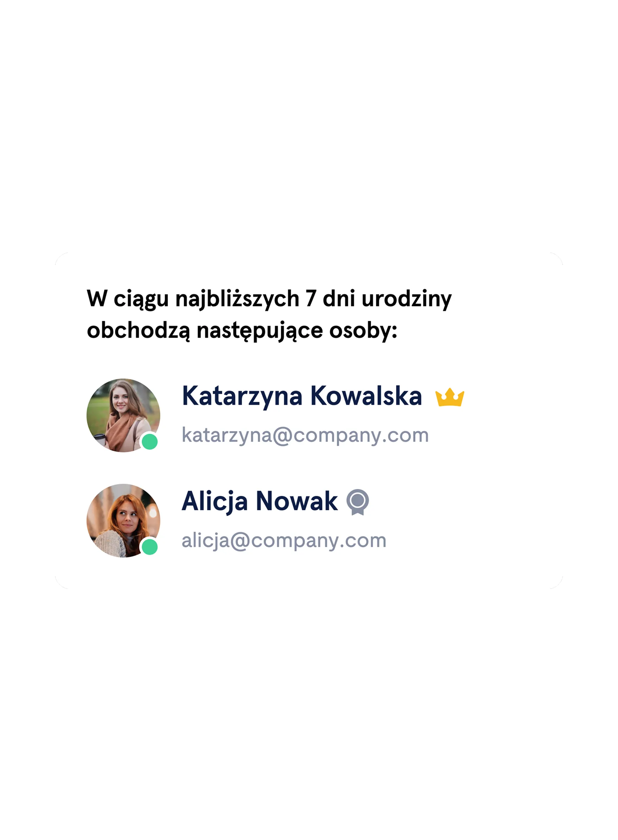Click the number '7' in the heading
This screenshot has width=618, height=840.
click(310, 299)
